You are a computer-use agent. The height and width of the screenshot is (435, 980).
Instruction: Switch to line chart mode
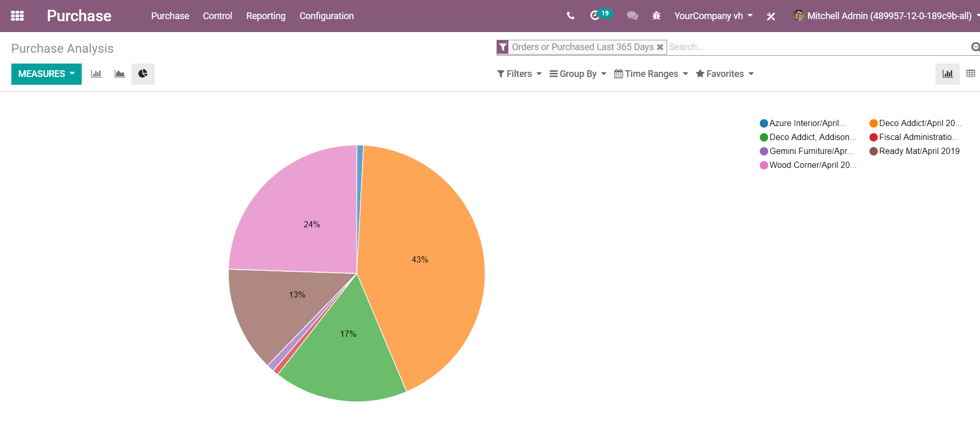pos(119,74)
